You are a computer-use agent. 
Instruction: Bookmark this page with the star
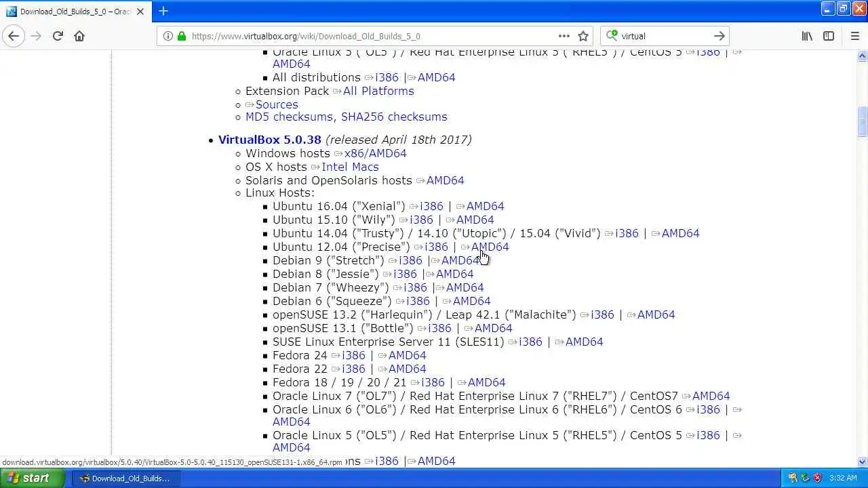(583, 36)
